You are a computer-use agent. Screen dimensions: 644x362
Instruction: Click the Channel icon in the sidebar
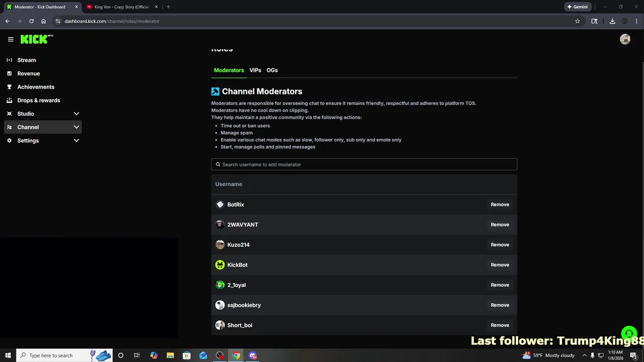9,127
